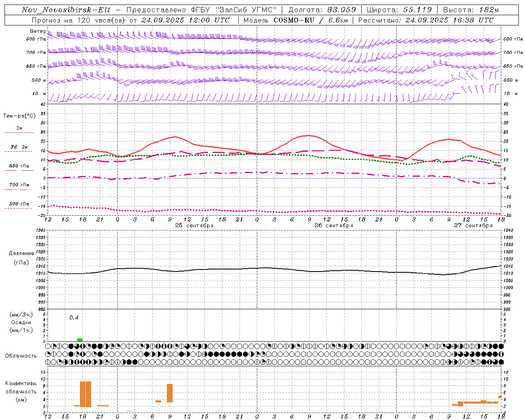
Task: Click the '0.4' precipitation amount value
Action: click(x=74, y=318)
